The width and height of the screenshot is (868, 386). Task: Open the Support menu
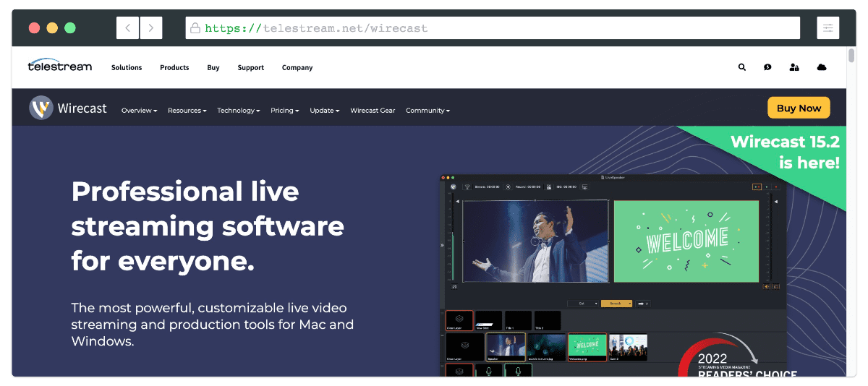251,68
